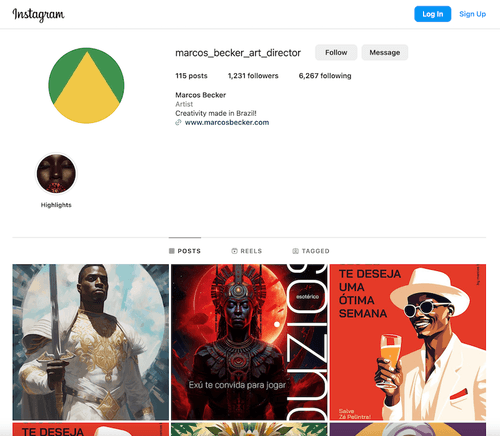Viewport: 500px width, 436px height.
Task: Switch to the REELS tab
Action: point(247,251)
